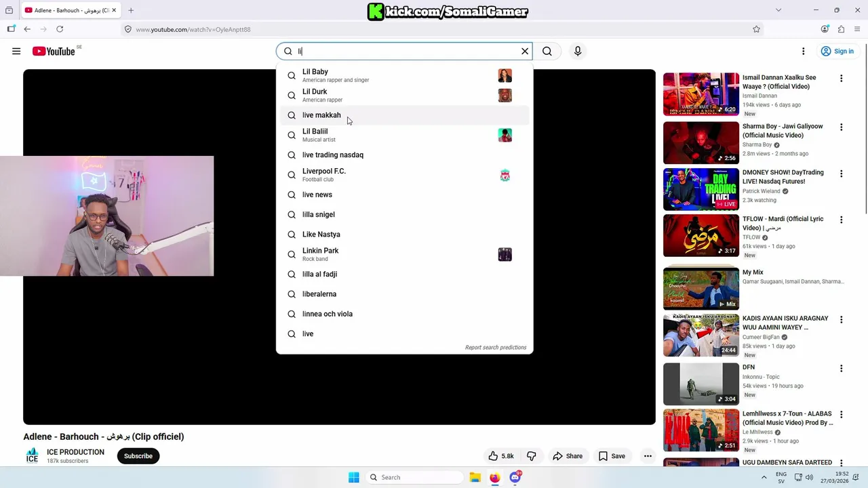Viewport: 868px width, 488px height.
Task: Select the Lil Baliil suggestion
Action: click(x=405, y=135)
